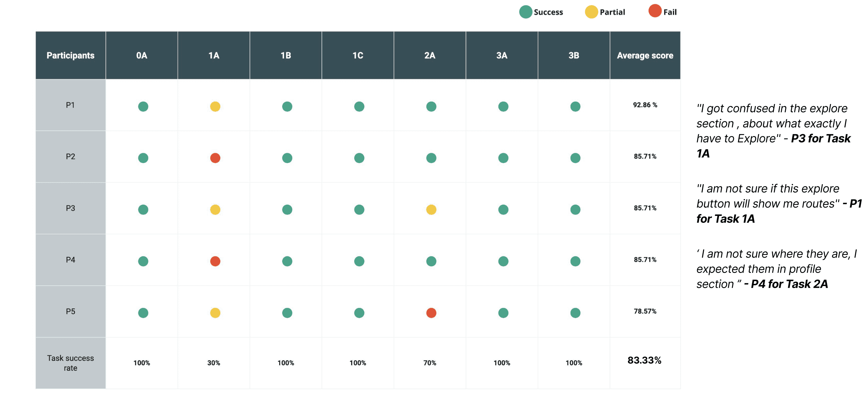Image resolution: width=868 pixels, height=408 pixels.
Task: Click the Participants column header
Action: click(70, 55)
